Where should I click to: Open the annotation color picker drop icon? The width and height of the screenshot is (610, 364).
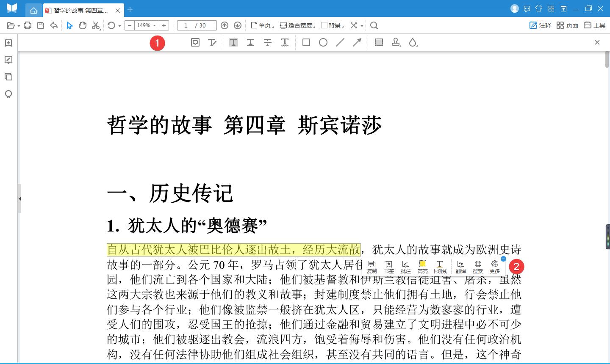click(413, 42)
